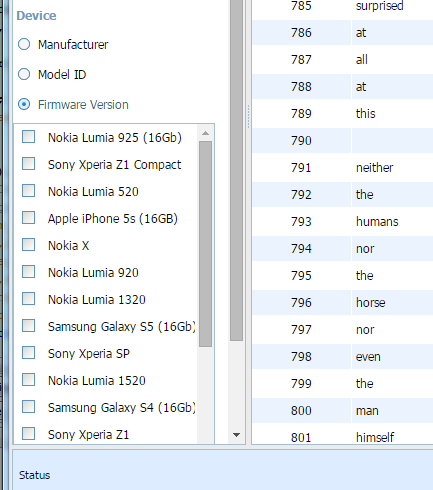Check the Samsung Galaxy S4 (16Gb) checkbox

28,407
